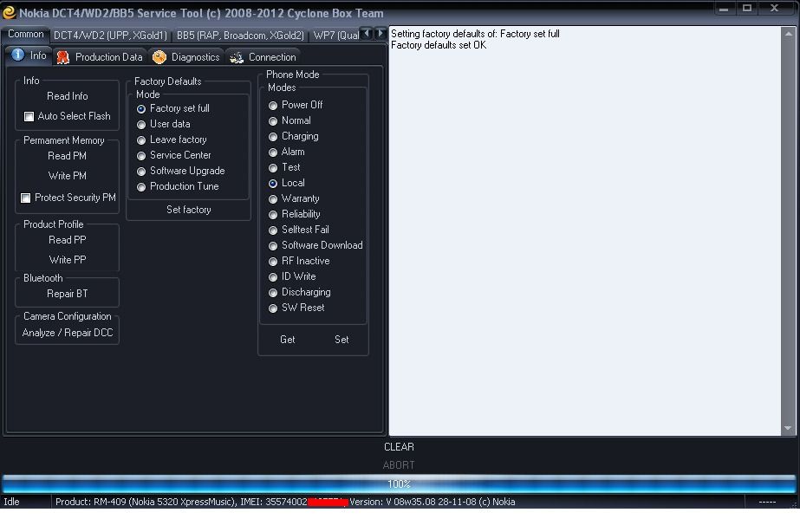
Task: Toggle the Protect Security PM checkbox
Action: click(26, 198)
